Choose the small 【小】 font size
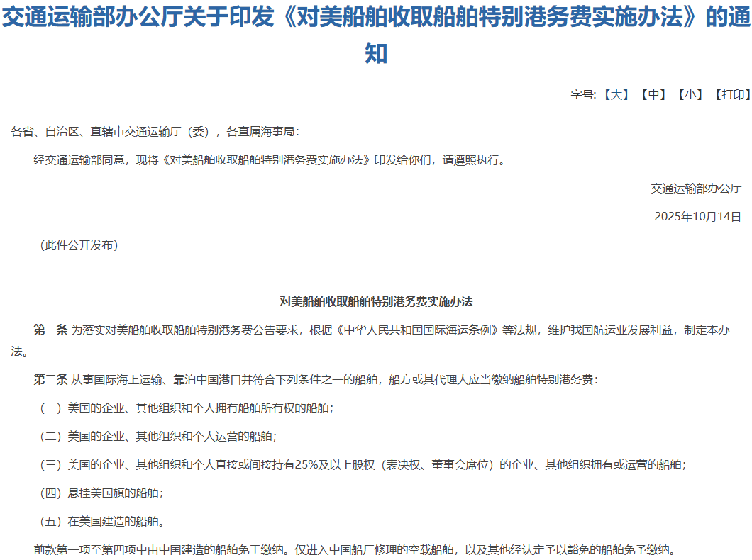The width and height of the screenshot is (752, 560). (x=690, y=94)
